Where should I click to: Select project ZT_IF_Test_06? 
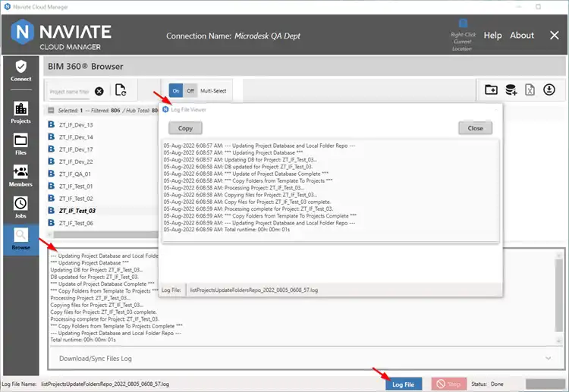(76, 223)
